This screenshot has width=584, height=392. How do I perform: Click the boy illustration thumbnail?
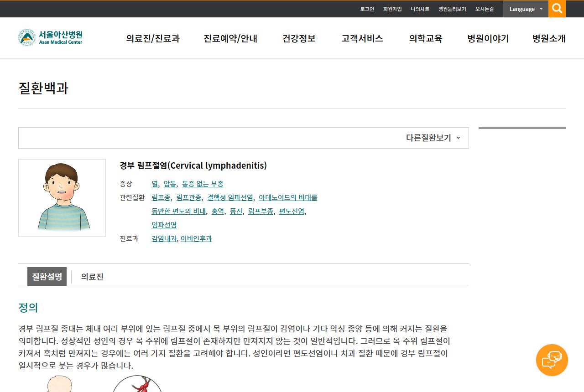point(62,198)
